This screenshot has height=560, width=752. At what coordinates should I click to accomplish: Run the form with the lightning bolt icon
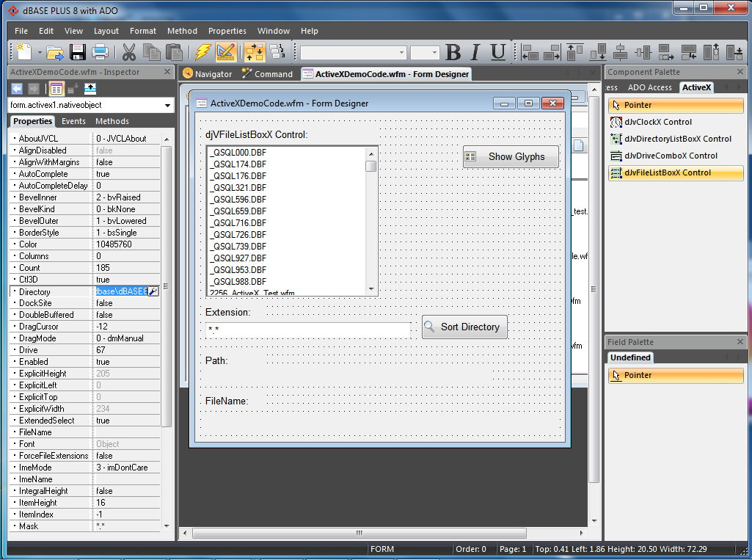point(203,52)
